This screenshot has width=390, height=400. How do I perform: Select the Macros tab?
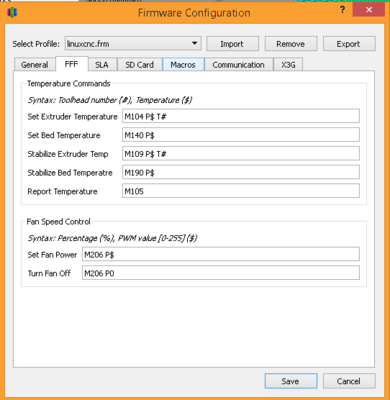[183, 65]
